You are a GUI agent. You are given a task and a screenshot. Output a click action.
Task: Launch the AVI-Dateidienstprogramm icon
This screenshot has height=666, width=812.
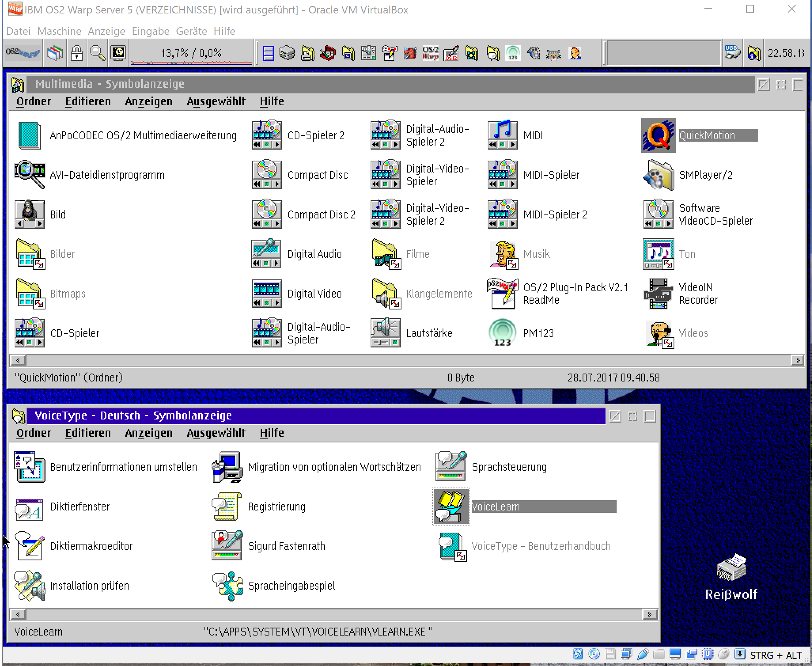pos(29,175)
